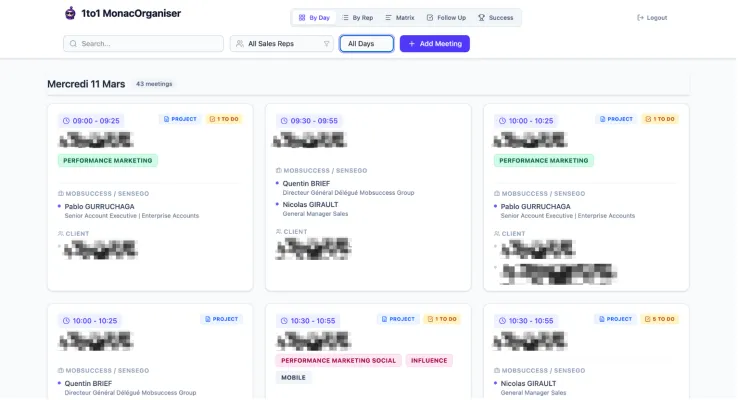The image size is (738, 400).
Task: Click the 1 TO DO badge on the 09:00 card
Action: [x=224, y=119]
